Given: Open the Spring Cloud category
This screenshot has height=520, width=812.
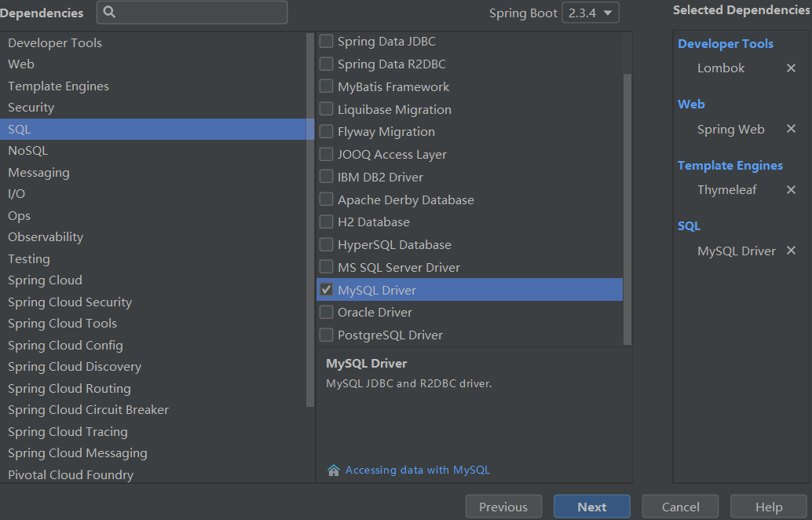Looking at the screenshot, I should 153,280.
